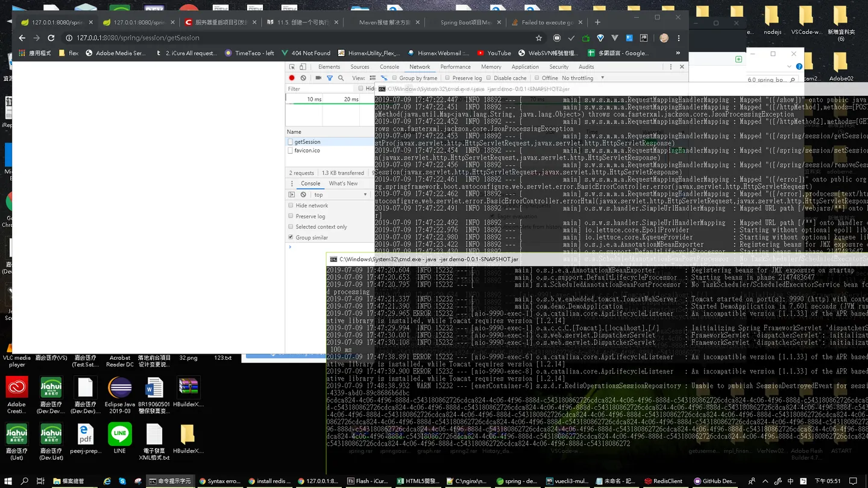Screen dimensions: 868x488
Task: Open the DevTools three-dot customize menu
Action: click(671, 67)
